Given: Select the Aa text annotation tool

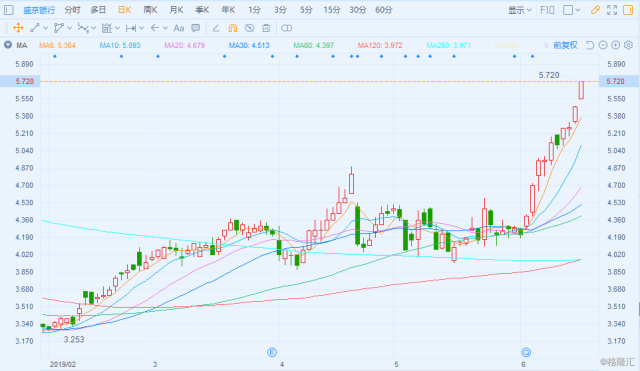Looking at the screenshot, I should point(179,28).
